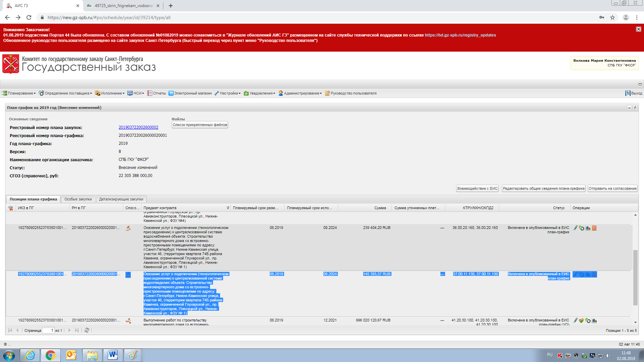Click Выход to log out
The width and height of the screenshot is (644, 362).
634,93
